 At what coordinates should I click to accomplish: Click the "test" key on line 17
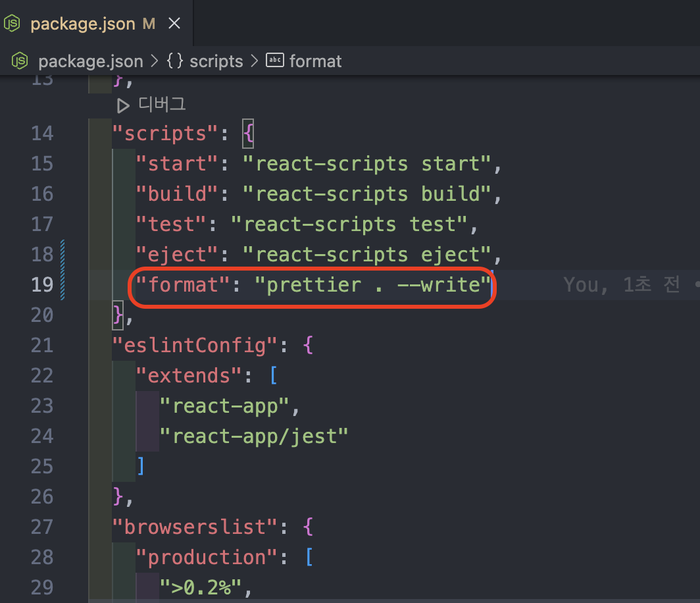171,224
